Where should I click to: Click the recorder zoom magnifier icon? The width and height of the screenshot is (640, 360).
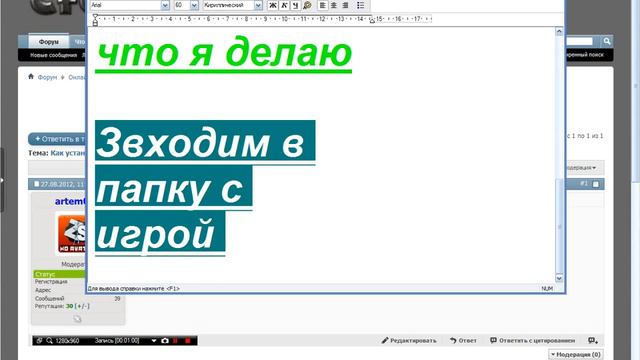(x=49, y=340)
